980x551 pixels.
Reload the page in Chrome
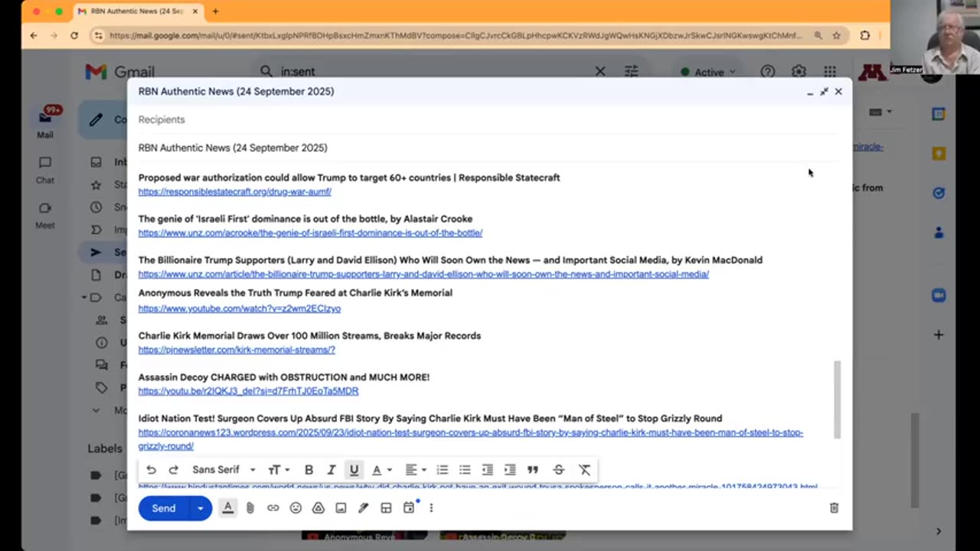74,35
